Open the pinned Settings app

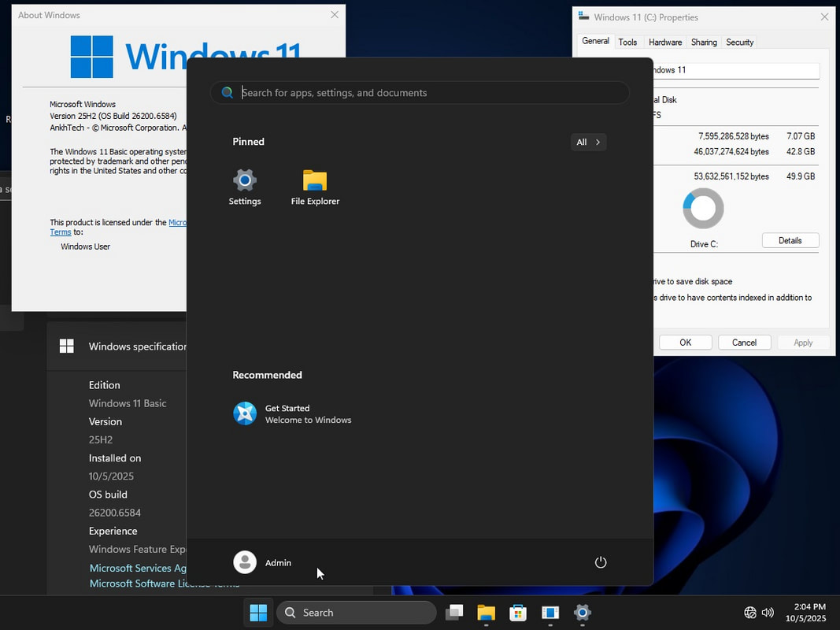tap(245, 187)
